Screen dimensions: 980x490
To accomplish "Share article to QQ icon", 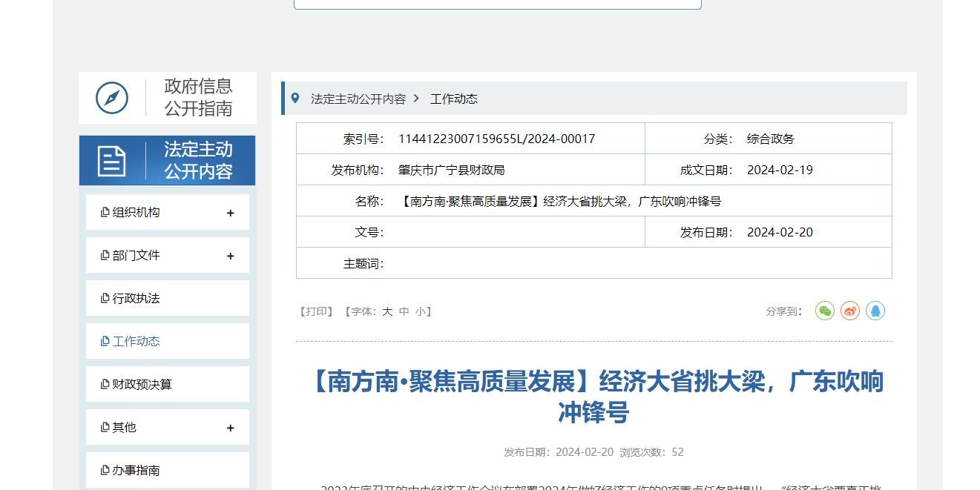I will click(x=875, y=311).
